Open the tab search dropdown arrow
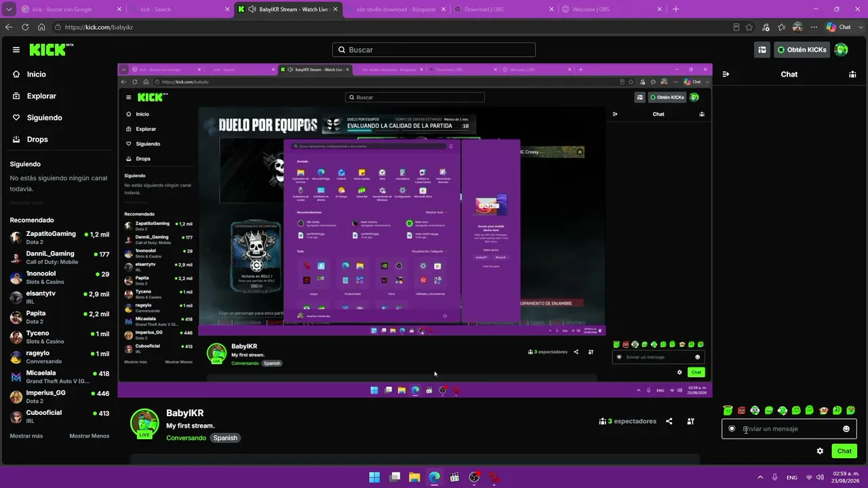Viewport: 868px width, 488px height. click(9, 9)
